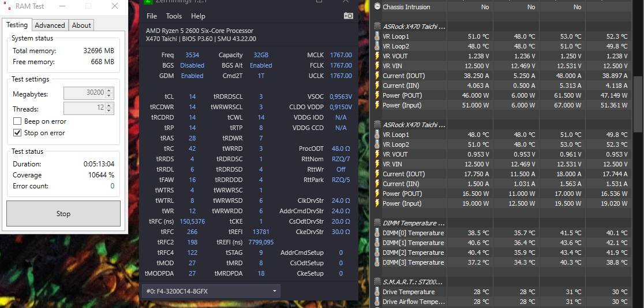Click the Coverage value 10644 %
The image size is (644, 308).
pyautogui.click(x=101, y=175)
